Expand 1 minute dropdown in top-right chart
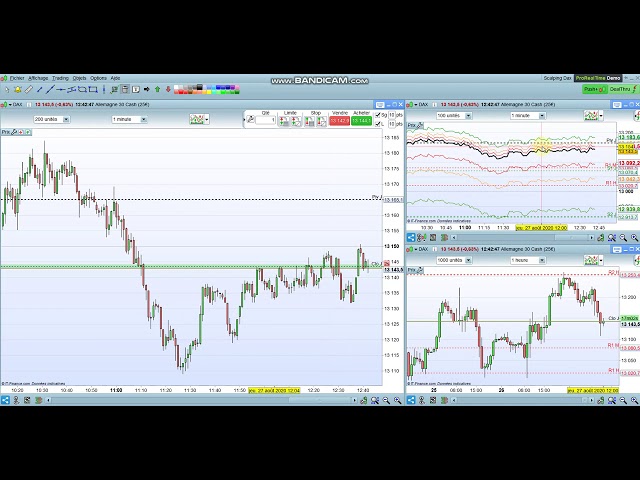 pyautogui.click(x=542, y=116)
